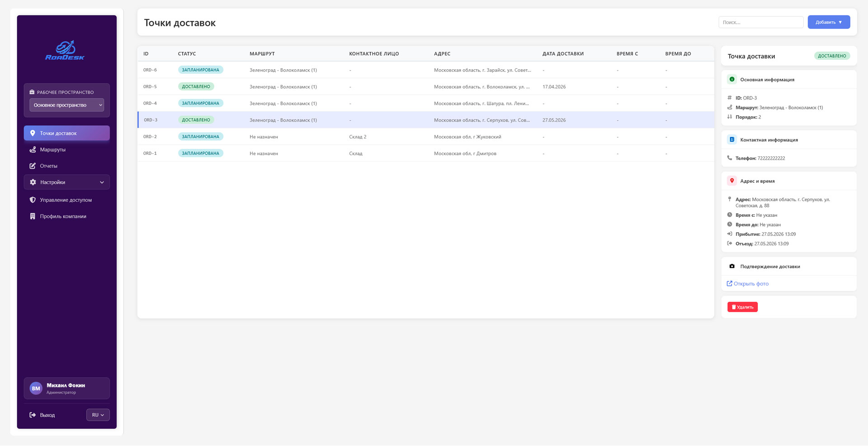Click the camera icon in Подтверждение доставки
The height and width of the screenshot is (447, 868).
coord(731,266)
